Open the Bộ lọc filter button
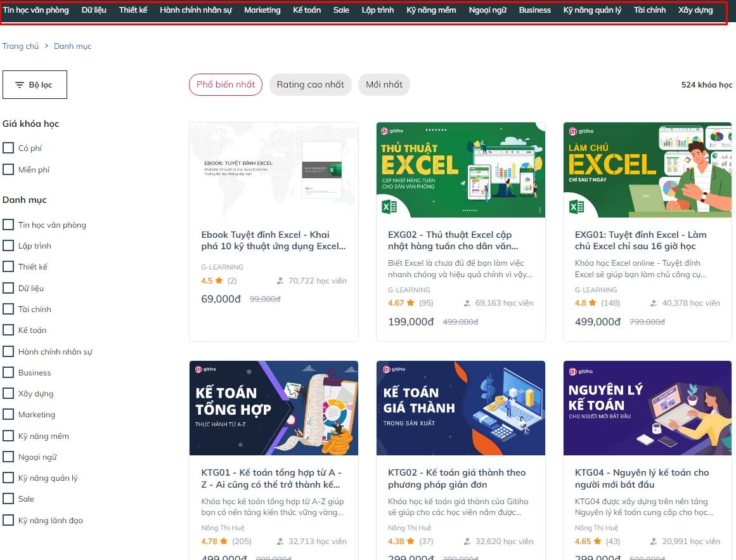The width and height of the screenshot is (736, 560). coord(35,84)
